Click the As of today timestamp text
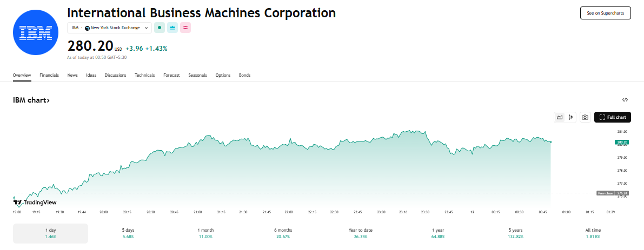The width and height of the screenshot is (644, 250). (96, 57)
